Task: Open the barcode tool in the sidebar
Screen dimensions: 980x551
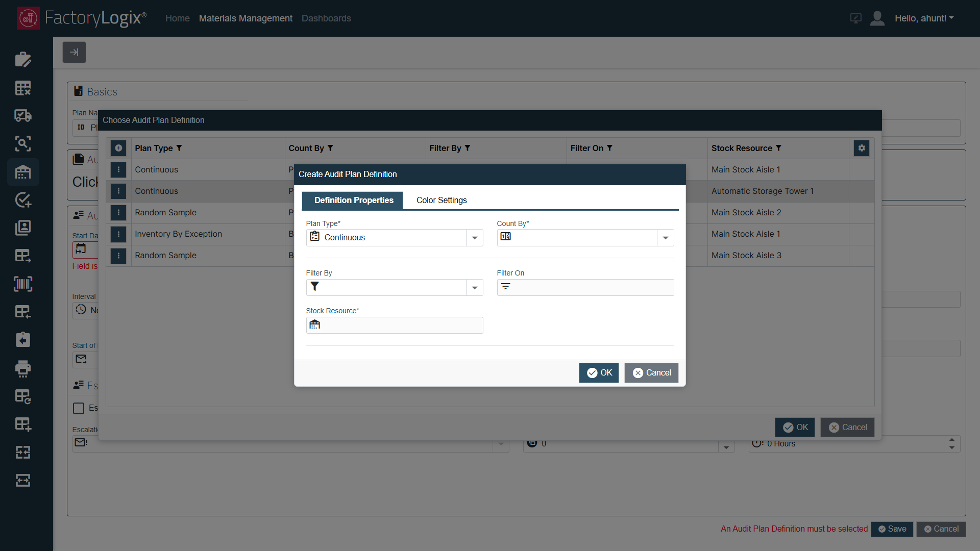Action: 23,284
